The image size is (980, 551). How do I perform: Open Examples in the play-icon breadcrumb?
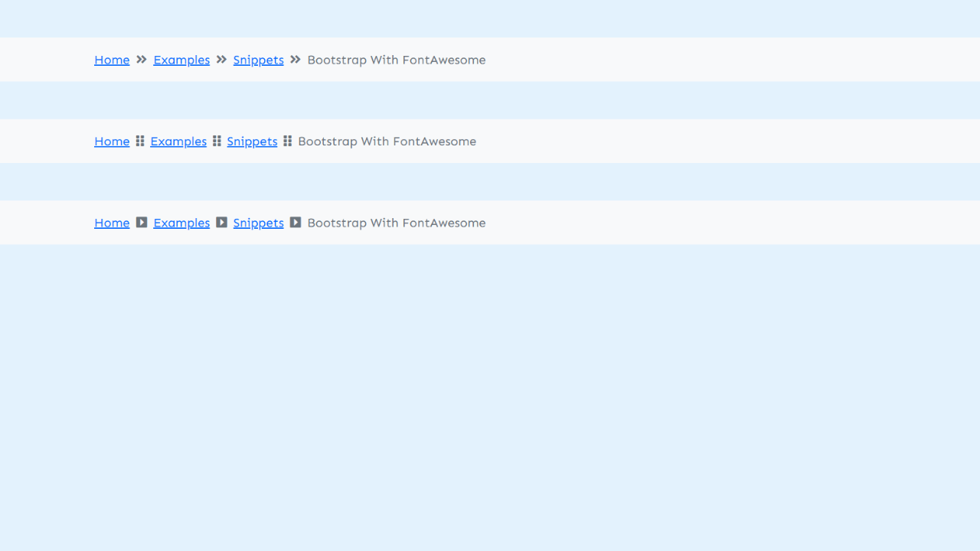click(181, 223)
